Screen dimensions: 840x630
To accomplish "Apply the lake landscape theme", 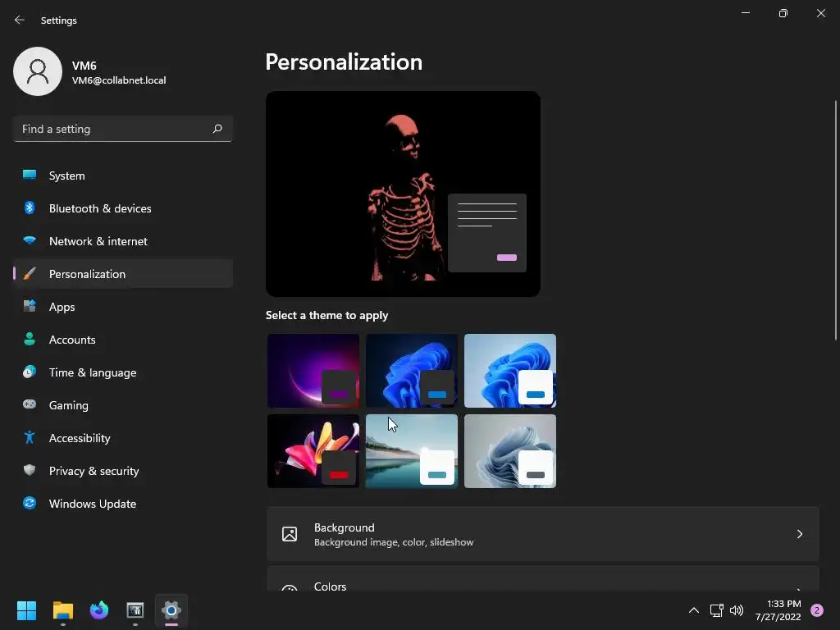I will pyautogui.click(x=412, y=451).
